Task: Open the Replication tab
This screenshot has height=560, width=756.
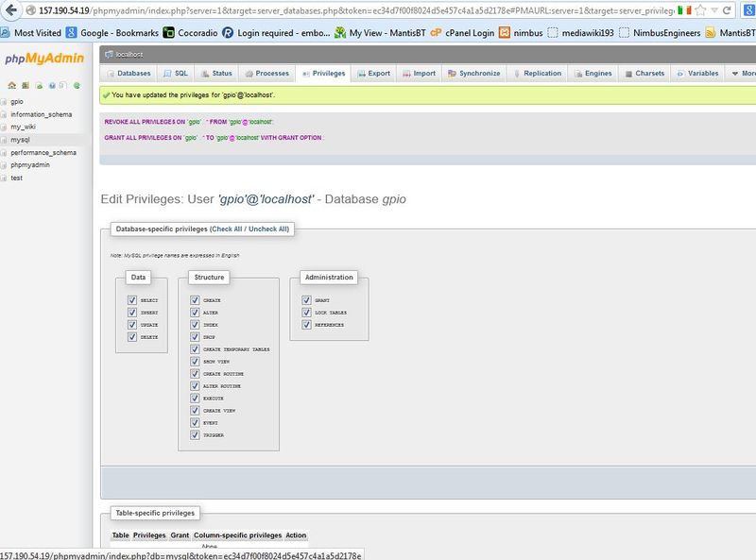Action: point(538,74)
